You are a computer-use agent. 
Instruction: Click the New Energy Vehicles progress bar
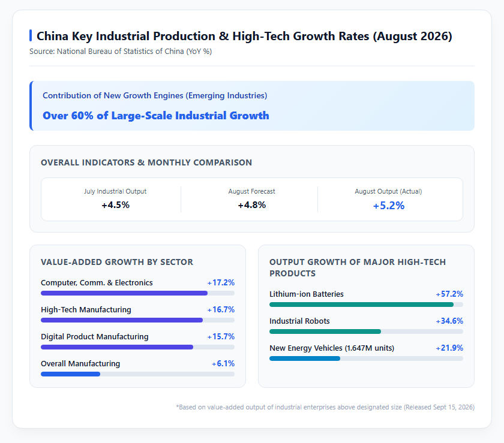coord(366,358)
